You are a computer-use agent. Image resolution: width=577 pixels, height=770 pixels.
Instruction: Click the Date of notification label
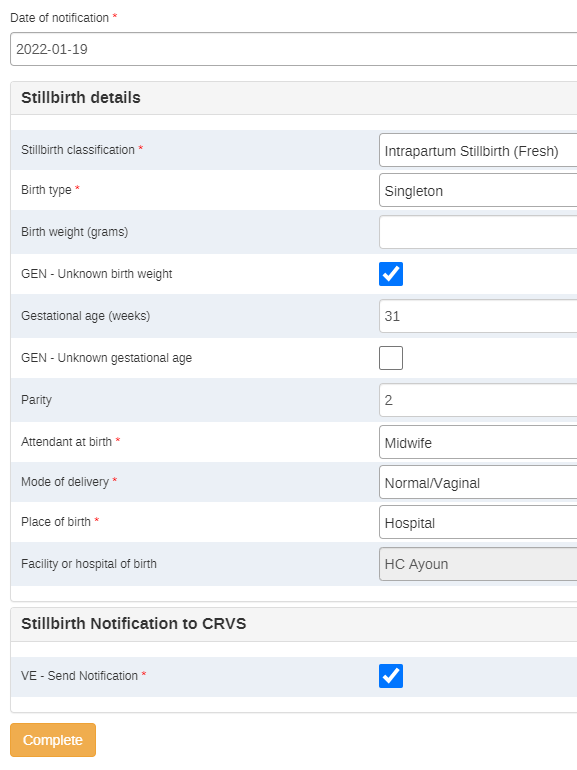[59, 18]
